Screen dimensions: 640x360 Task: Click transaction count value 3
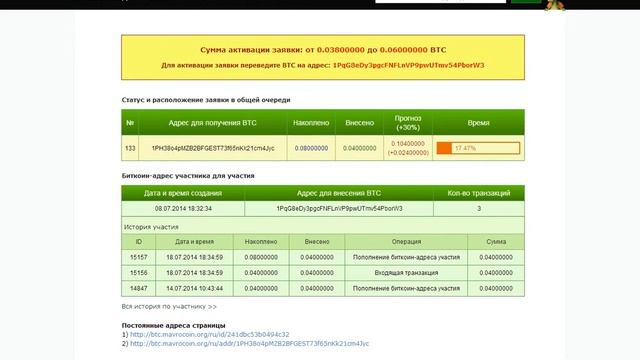click(x=479, y=209)
